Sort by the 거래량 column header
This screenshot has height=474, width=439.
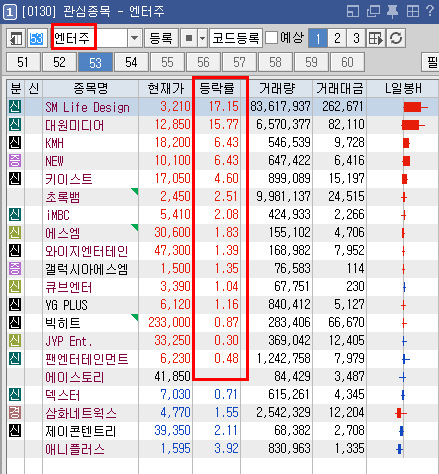pyautogui.click(x=277, y=89)
